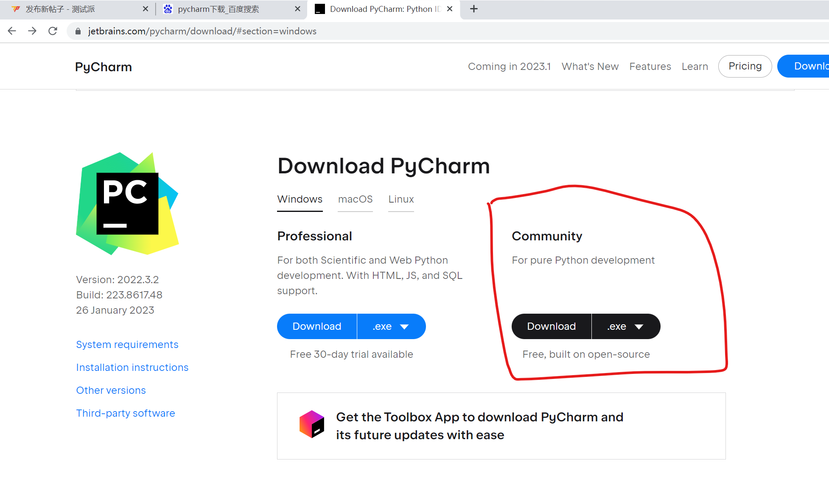Expand Community .exe installer dropdown
The width and height of the screenshot is (829, 504).
click(x=626, y=326)
